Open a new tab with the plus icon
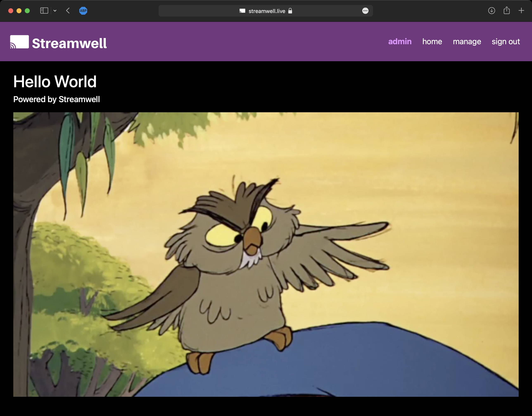532x416 pixels. pos(521,11)
